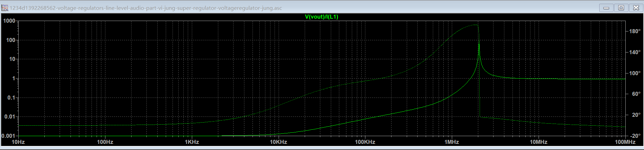Click the 100 magnitude axis label
644x150 pixels.
11,40
